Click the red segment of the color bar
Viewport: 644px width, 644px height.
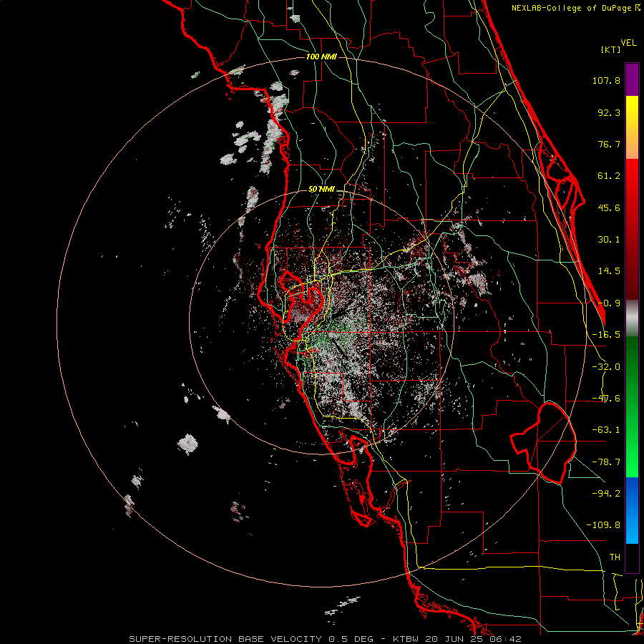632,229
